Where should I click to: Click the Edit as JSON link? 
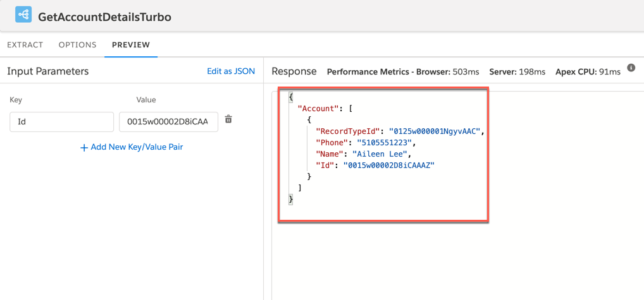(231, 71)
